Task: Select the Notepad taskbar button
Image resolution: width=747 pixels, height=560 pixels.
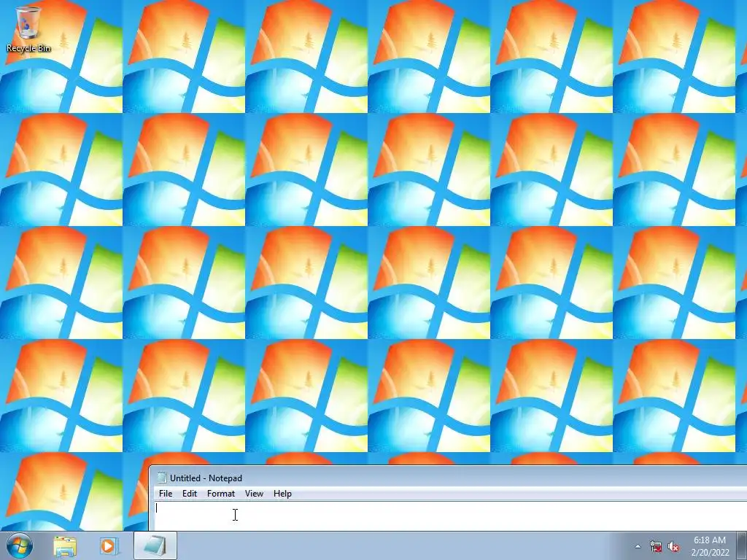Action: 155,545
